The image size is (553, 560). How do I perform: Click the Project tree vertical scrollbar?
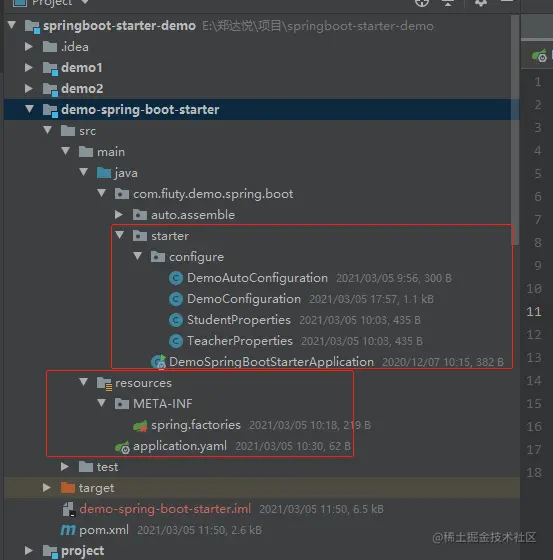(x=515, y=129)
